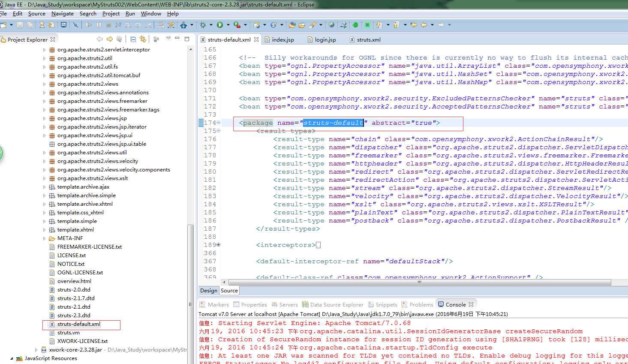This screenshot has height=364, width=628.
Task: Click the green Run icon
Action: pyautogui.click(x=219, y=25)
